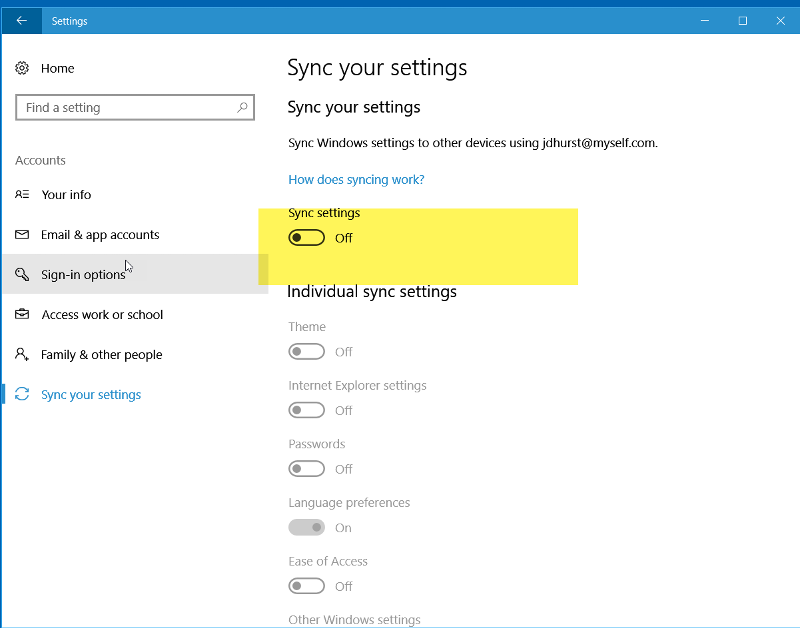Toggle Internet Explorer settings sync on
Viewport: 800px width, 628px height.
pos(306,410)
